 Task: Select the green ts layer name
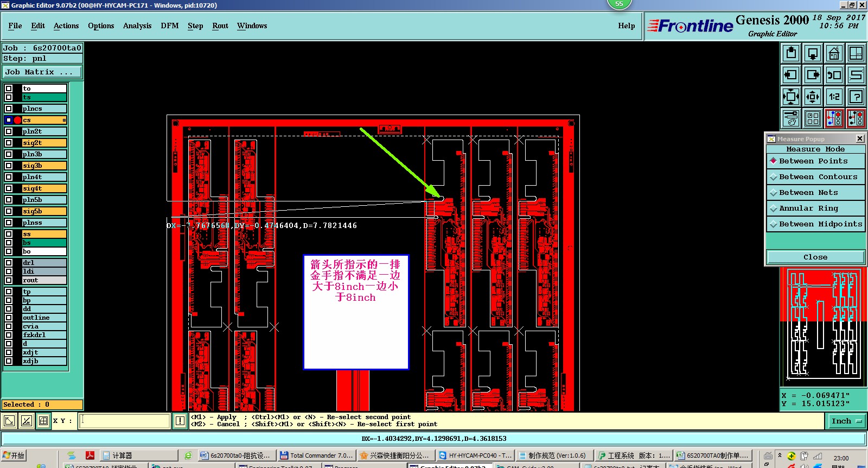coord(44,97)
